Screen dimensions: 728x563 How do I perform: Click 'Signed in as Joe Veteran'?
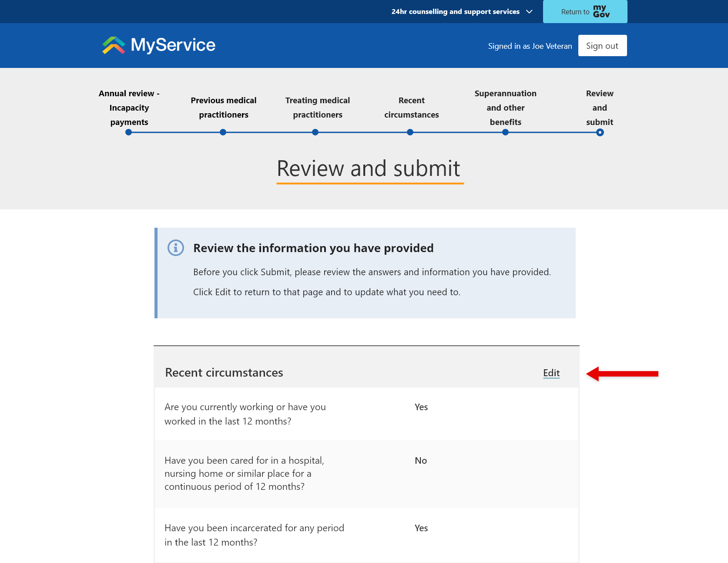click(530, 45)
